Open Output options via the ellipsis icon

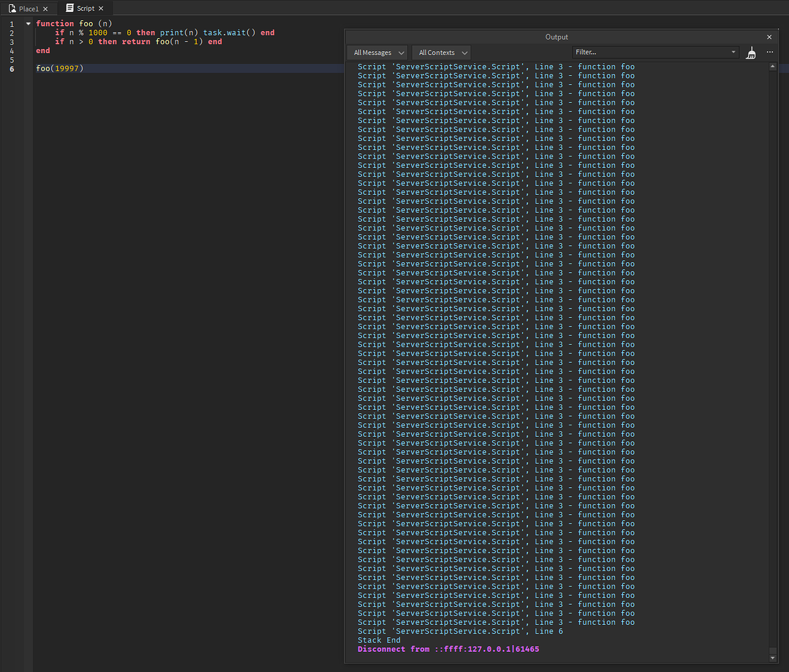[770, 52]
